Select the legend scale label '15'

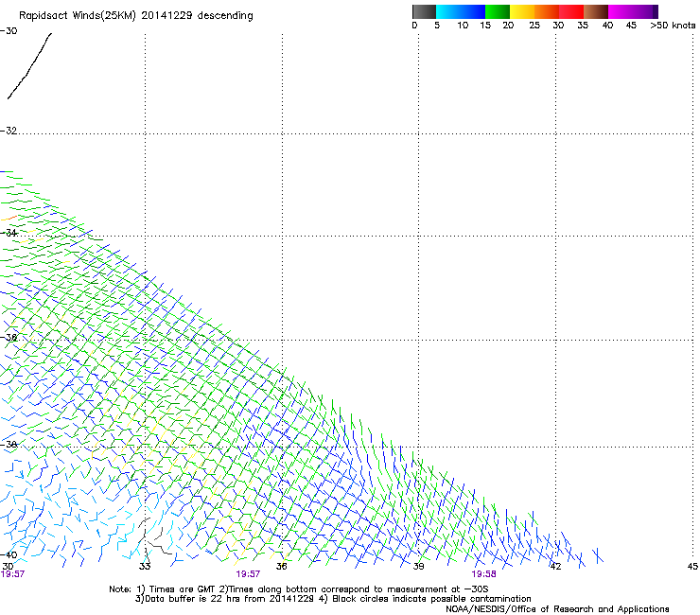click(x=485, y=26)
